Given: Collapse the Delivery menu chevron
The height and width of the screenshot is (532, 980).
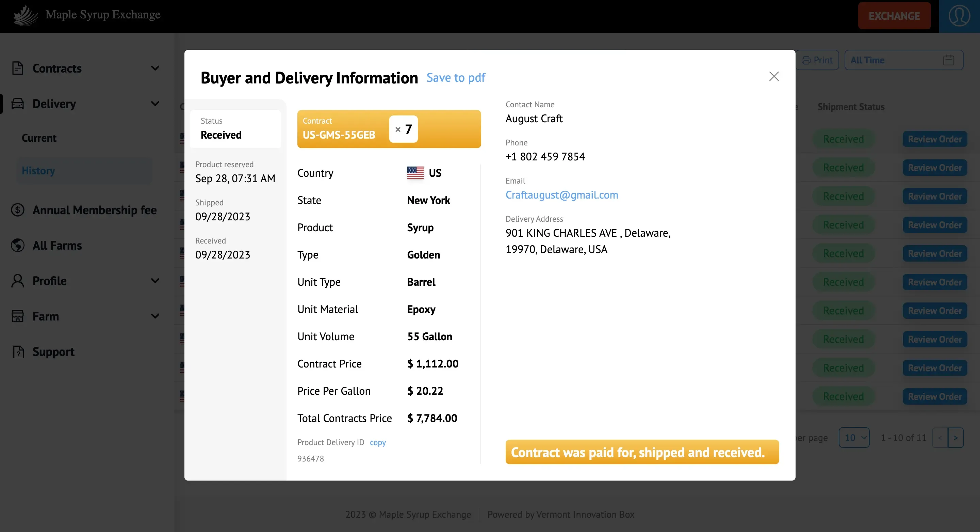Looking at the screenshot, I should click(x=155, y=104).
